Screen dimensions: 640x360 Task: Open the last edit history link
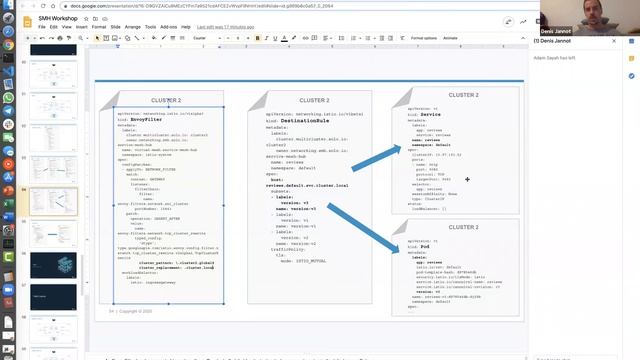[225, 27]
